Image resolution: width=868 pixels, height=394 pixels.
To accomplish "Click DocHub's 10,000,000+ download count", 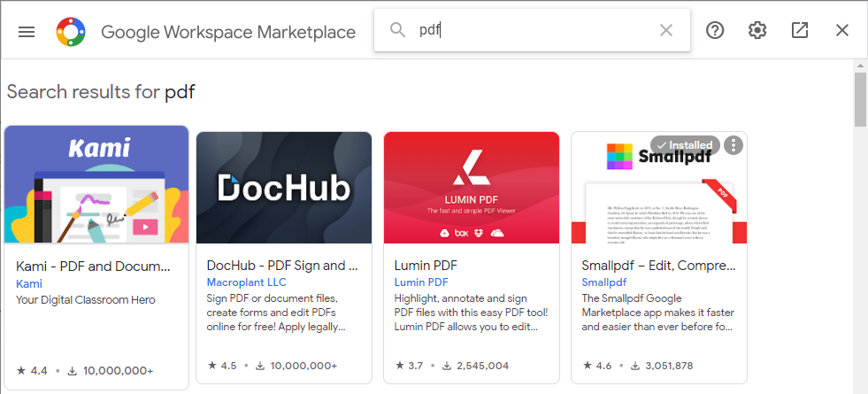I will [296, 366].
